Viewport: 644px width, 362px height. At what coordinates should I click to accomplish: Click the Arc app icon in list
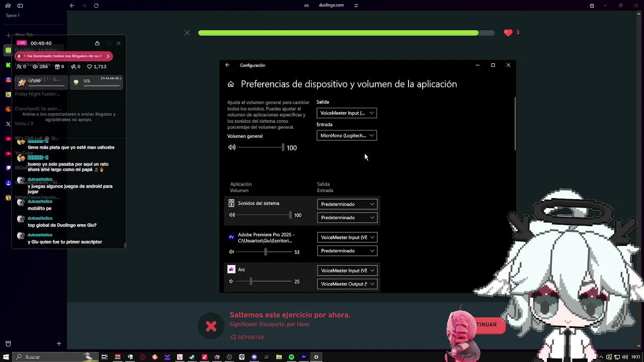(x=231, y=269)
